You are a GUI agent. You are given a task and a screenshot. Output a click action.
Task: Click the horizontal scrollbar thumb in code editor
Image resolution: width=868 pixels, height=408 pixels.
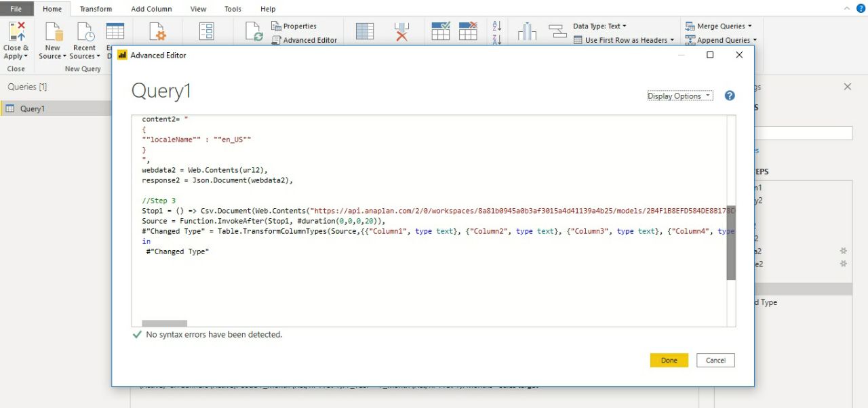(164, 323)
